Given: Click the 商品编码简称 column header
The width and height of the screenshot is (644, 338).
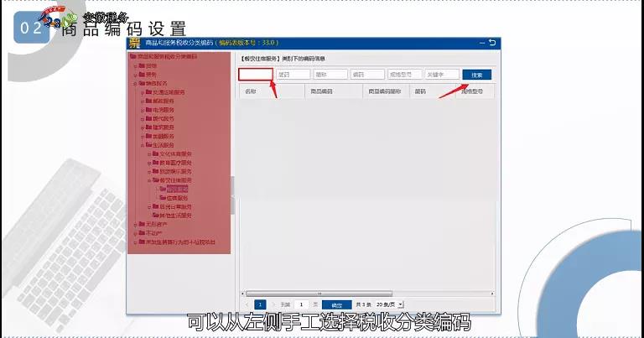Looking at the screenshot, I should (x=386, y=91).
